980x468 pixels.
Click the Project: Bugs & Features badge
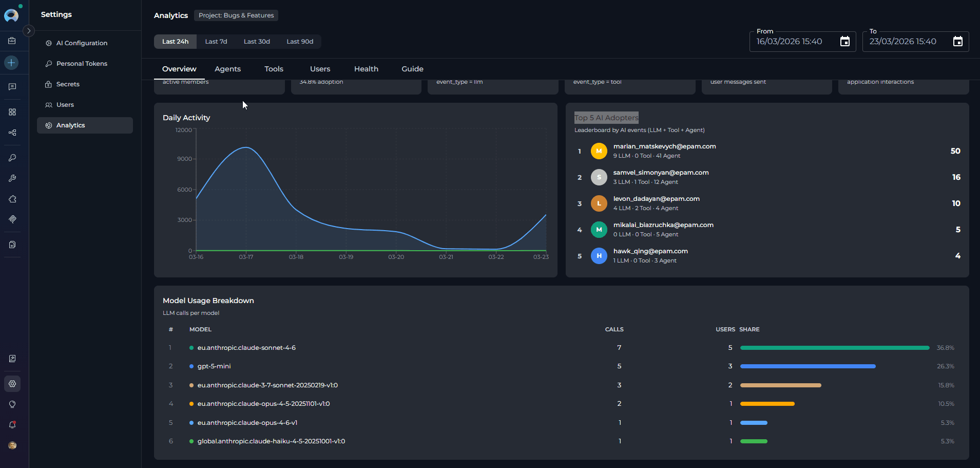click(x=236, y=15)
